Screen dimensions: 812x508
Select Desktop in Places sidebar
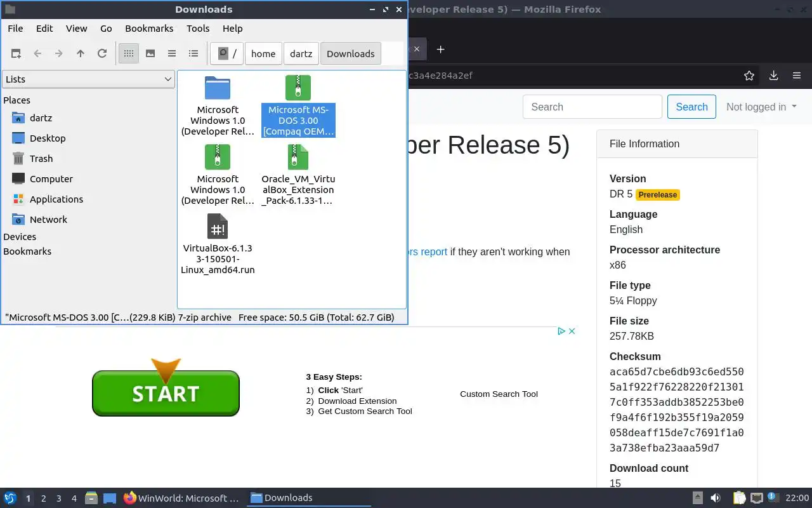point(48,138)
